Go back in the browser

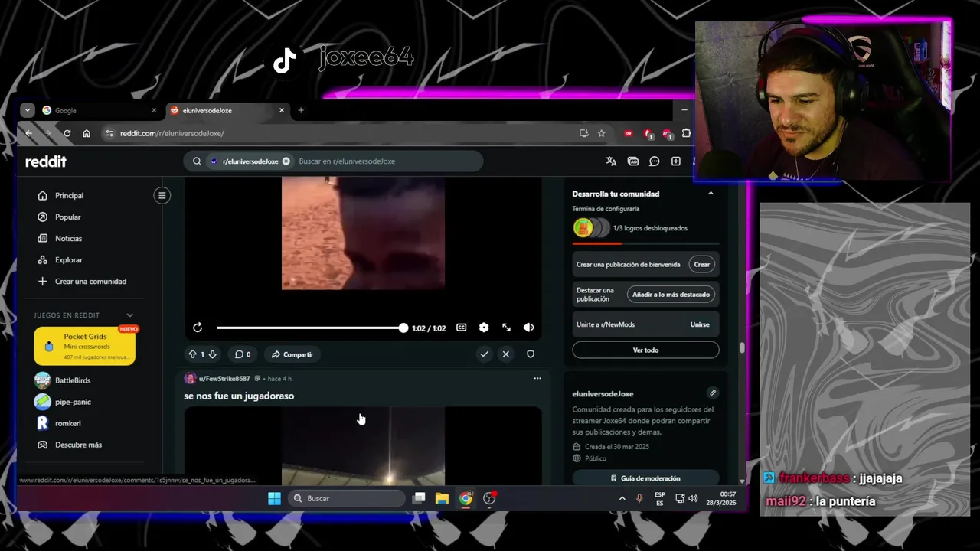[x=29, y=133]
